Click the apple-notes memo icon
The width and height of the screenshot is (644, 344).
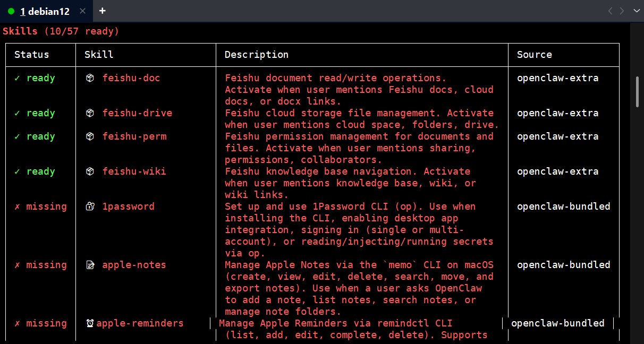(x=90, y=265)
